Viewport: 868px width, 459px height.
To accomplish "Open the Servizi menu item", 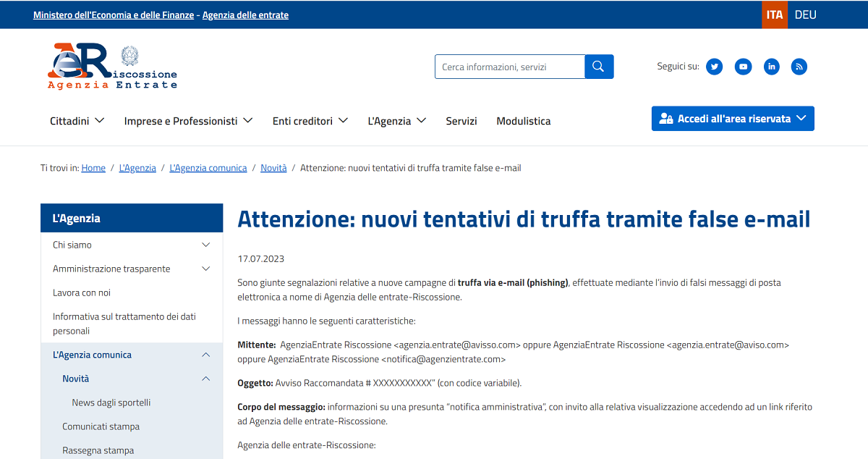I will click(461, 121).
